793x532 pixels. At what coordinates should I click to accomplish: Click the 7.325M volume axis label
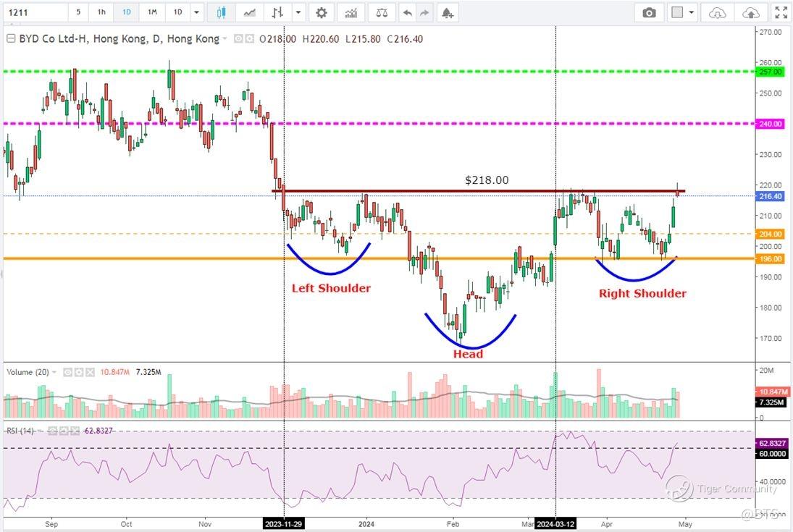coord(772,402)
